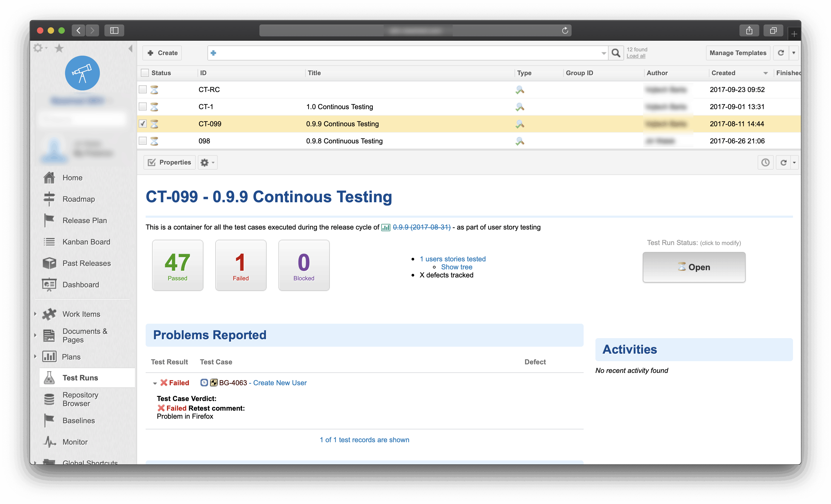This screenshot has width=831, height=504.
Task: Expand the Global Shortcuts tree arrow
Action: pyautogui.click(x=35, y=463)
